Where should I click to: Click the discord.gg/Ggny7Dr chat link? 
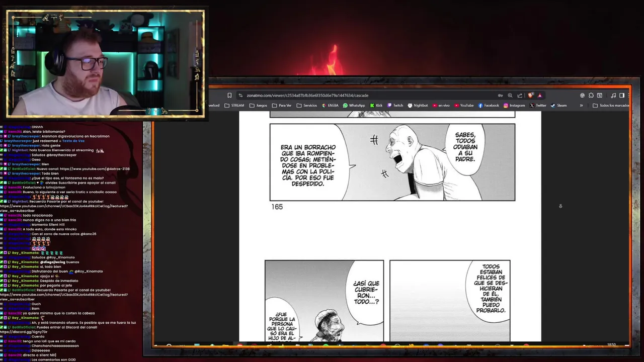tap(24, 332)
